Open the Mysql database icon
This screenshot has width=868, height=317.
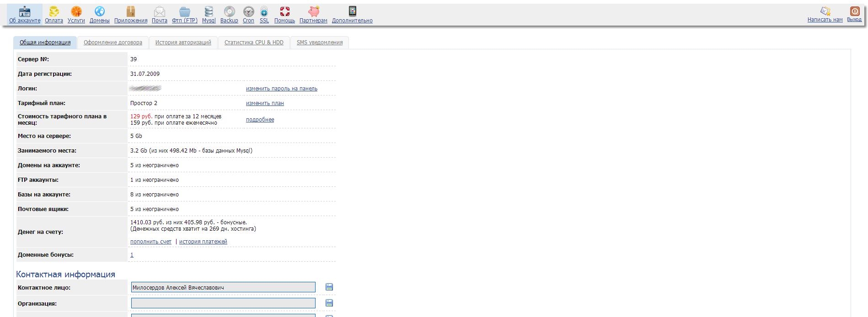(209, 11)
